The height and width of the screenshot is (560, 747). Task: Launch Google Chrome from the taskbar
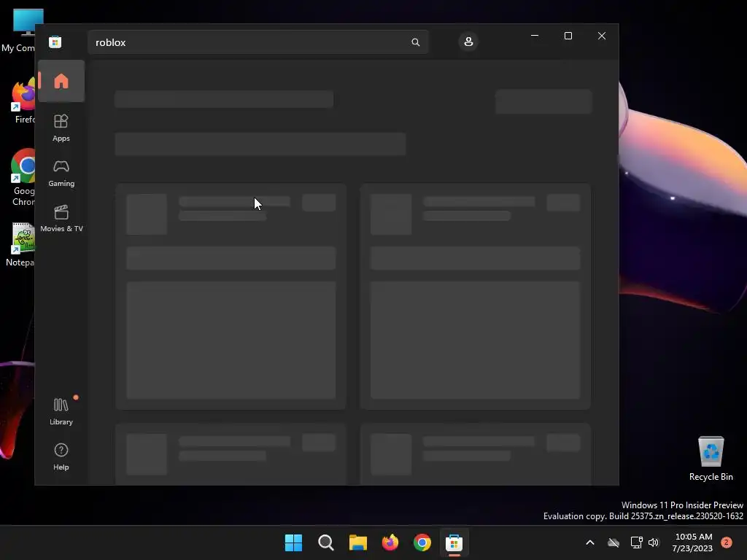coord(422,542)
